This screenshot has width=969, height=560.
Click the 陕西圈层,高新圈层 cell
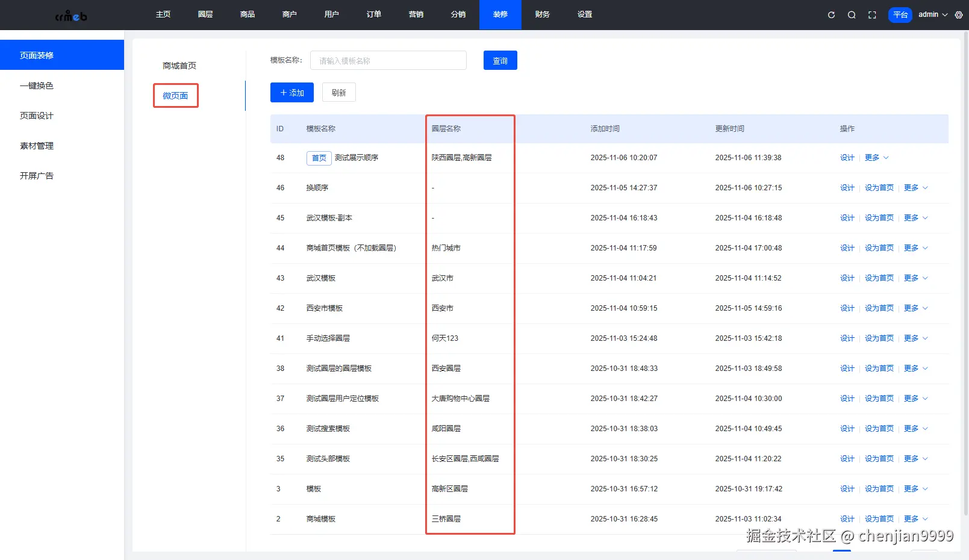click(462, 158)
